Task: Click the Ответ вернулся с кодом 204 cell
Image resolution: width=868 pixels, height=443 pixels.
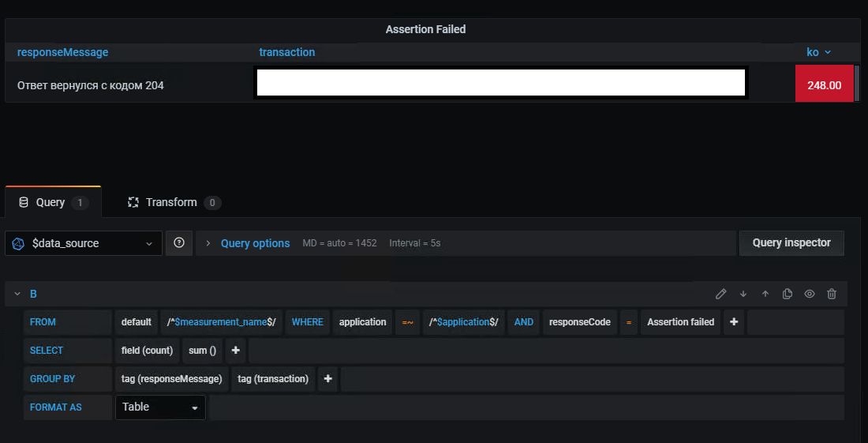Action: coord(90,85)
